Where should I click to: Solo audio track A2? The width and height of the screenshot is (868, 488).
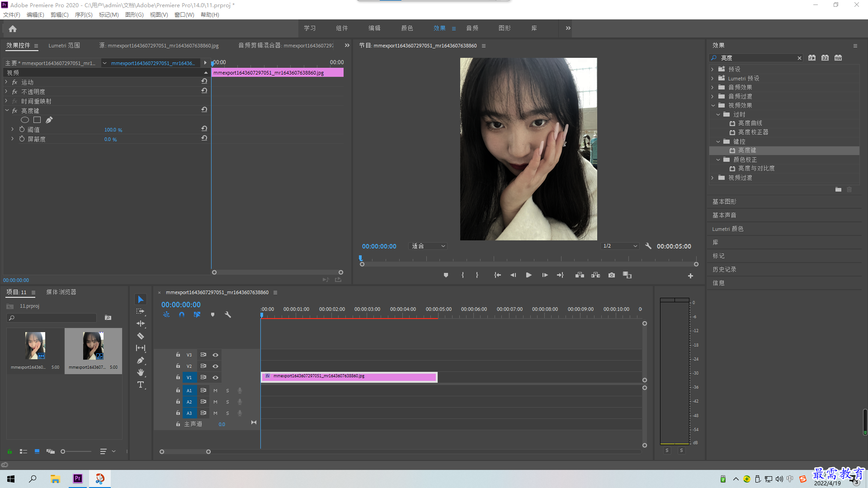[x=227, y=402]
